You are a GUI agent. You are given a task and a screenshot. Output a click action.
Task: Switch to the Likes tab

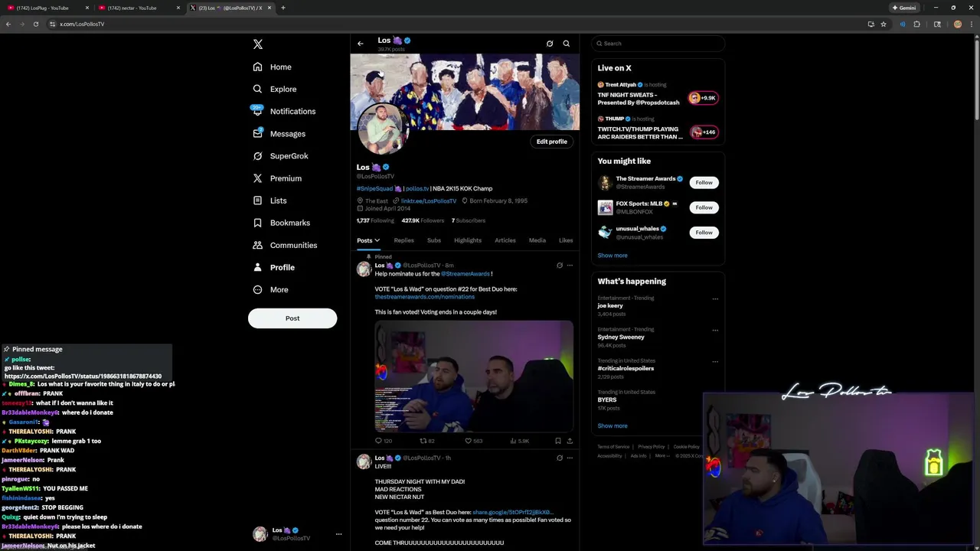coord(566,240)
